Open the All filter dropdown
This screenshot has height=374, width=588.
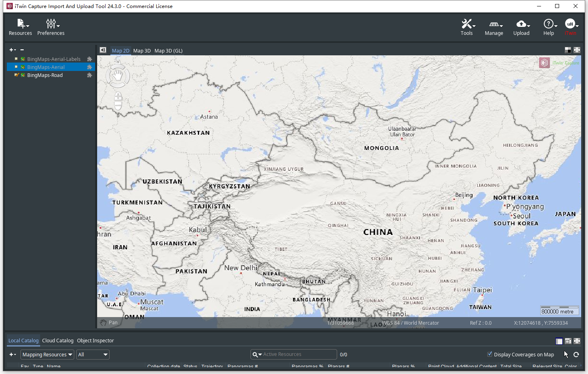click(x=93, y=355)
